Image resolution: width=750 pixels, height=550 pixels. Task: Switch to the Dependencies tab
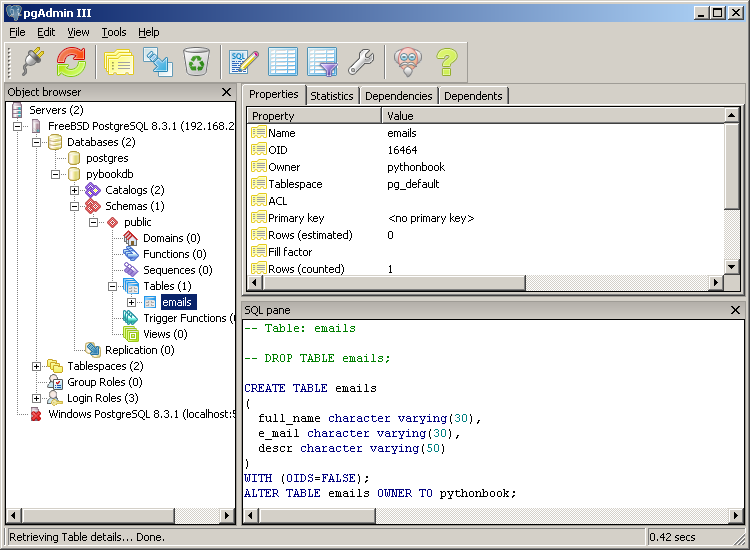398,96
